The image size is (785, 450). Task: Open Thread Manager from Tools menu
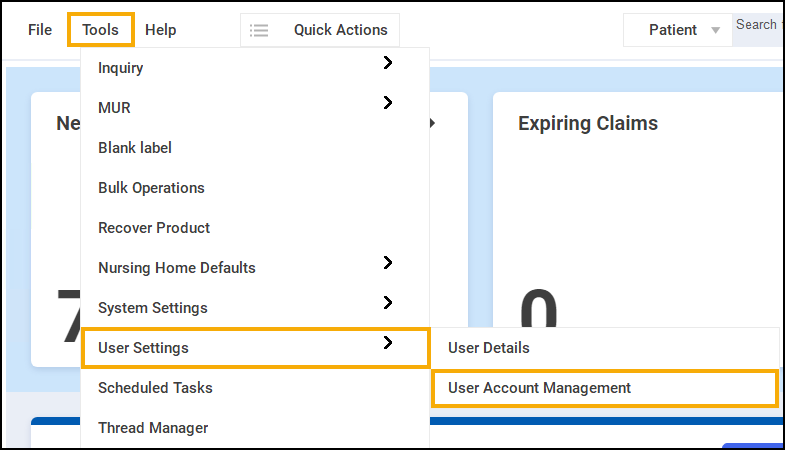(153, 428)
